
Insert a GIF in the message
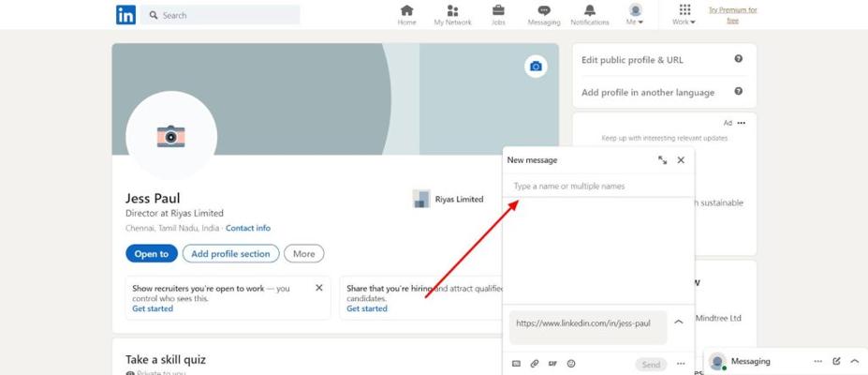(x=552, y=364)
